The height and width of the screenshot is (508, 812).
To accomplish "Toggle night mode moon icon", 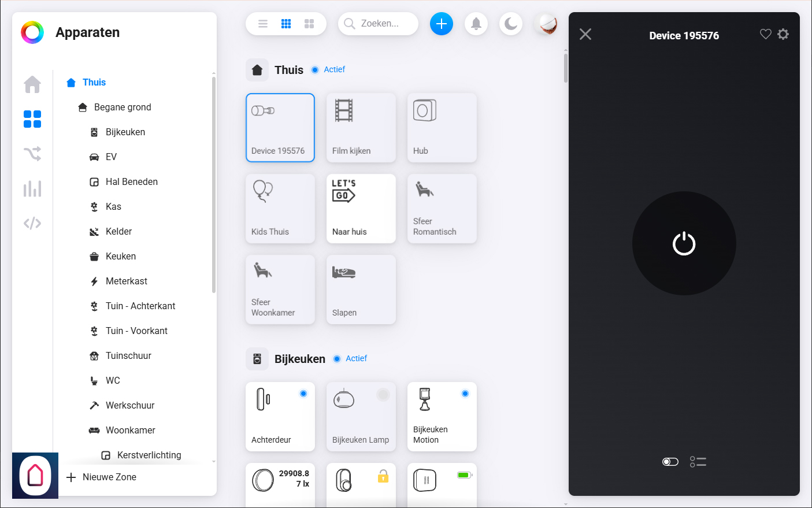I will 510,24.
